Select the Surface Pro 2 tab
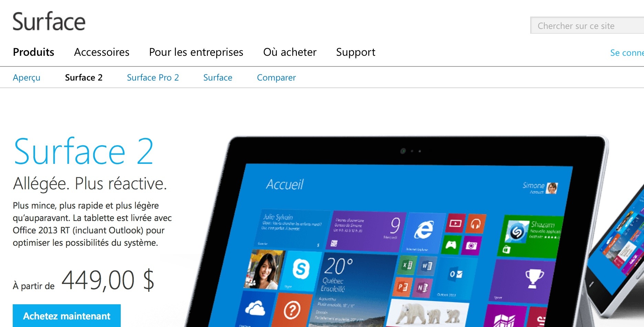The width and height of the screenshot is (644, 327). [x=153, y=77]
